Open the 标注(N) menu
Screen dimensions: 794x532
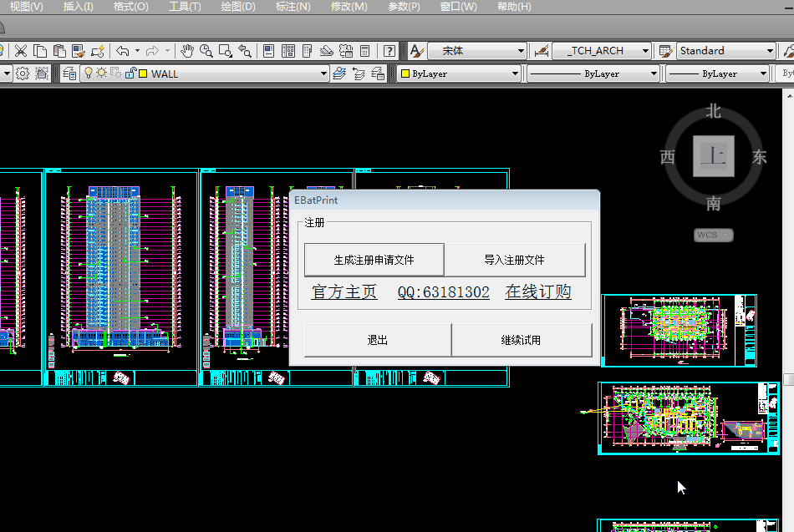[293, 7]
